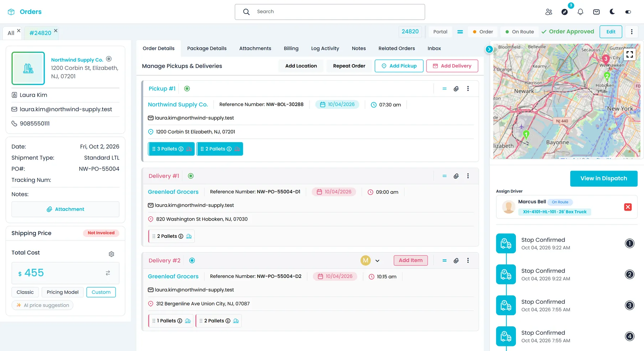Click the Add Pickup button

pyautogui.click(x=399, y=66)
